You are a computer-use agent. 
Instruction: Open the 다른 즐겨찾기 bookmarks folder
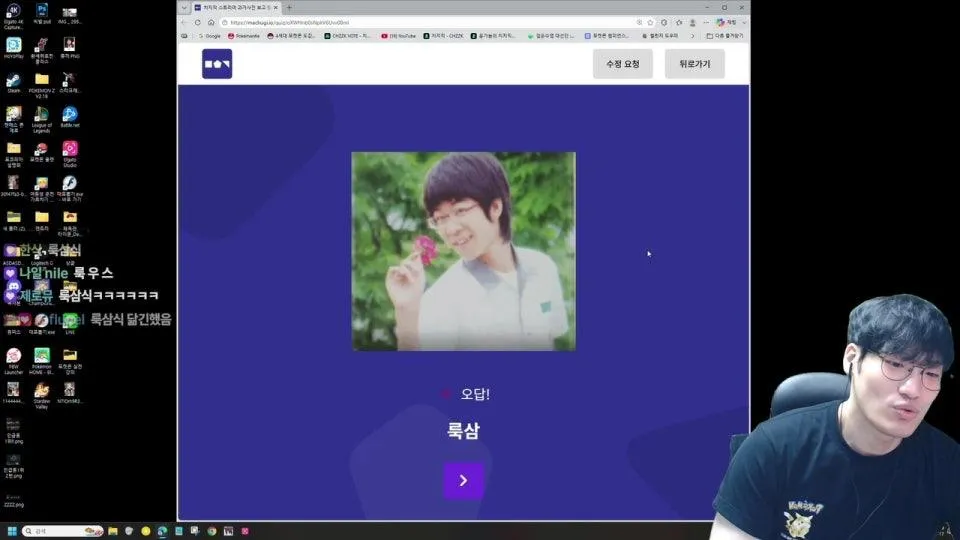(x=725, y=36)
